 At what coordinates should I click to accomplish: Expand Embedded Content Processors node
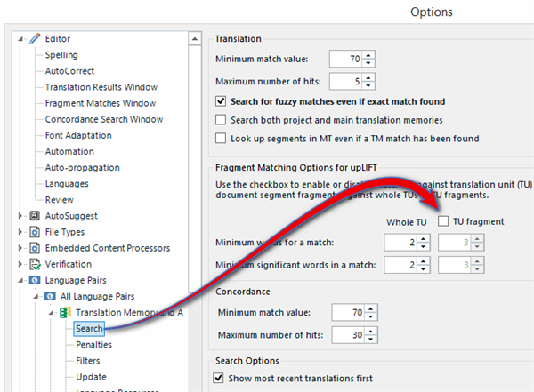[20, 248]
